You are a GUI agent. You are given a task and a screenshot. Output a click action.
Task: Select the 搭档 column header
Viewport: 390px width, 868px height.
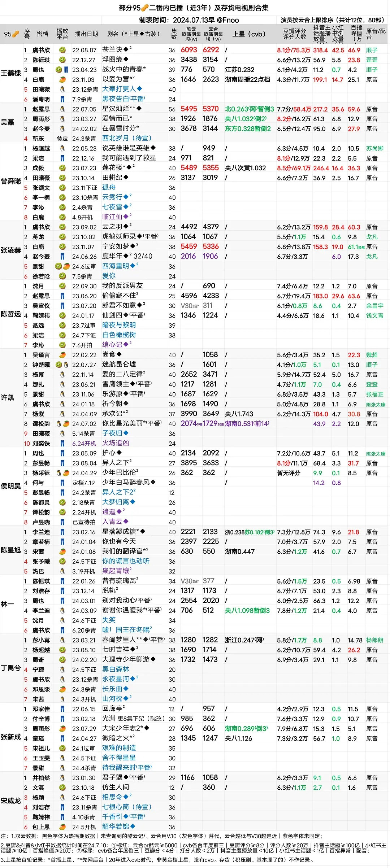click(x=42, y=34)
